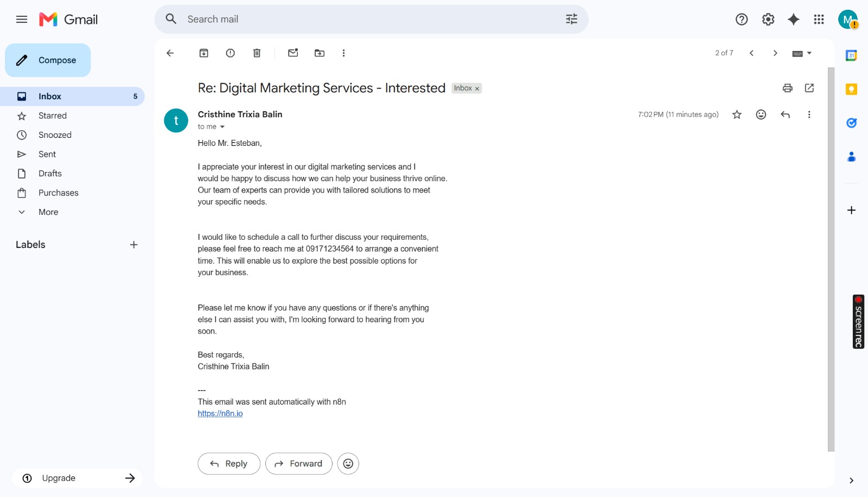The width and height of the screenshot is (868, 497).
Task: Click phone number 09171234564 in email
Action: click(329, 249)
